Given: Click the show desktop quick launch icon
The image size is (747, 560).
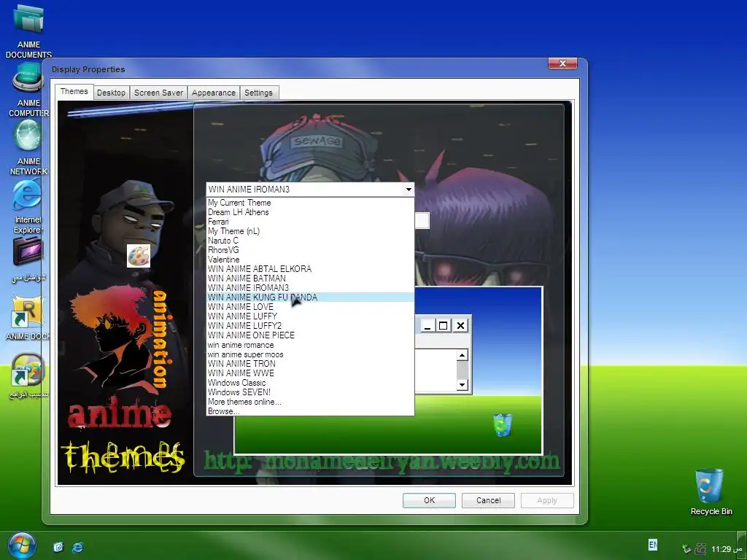Looking at the screenshot, I should [x=58, y=547].
